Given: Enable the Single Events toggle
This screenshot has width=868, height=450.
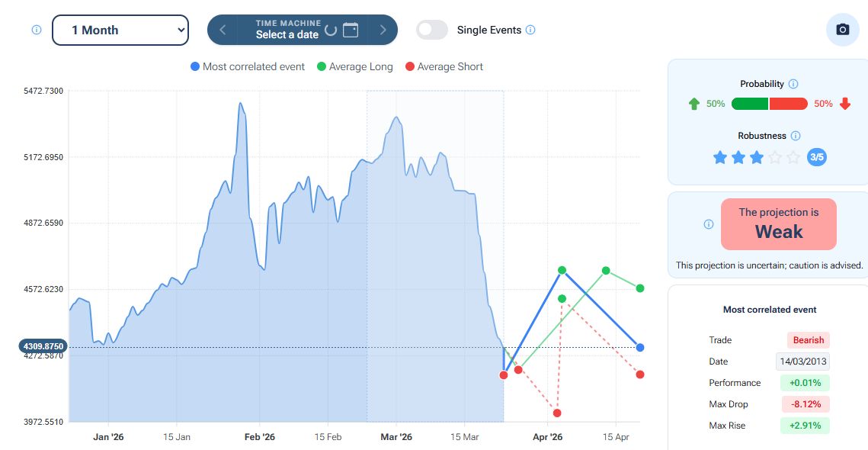Looking at the screenshot, I should click(432, 30).
